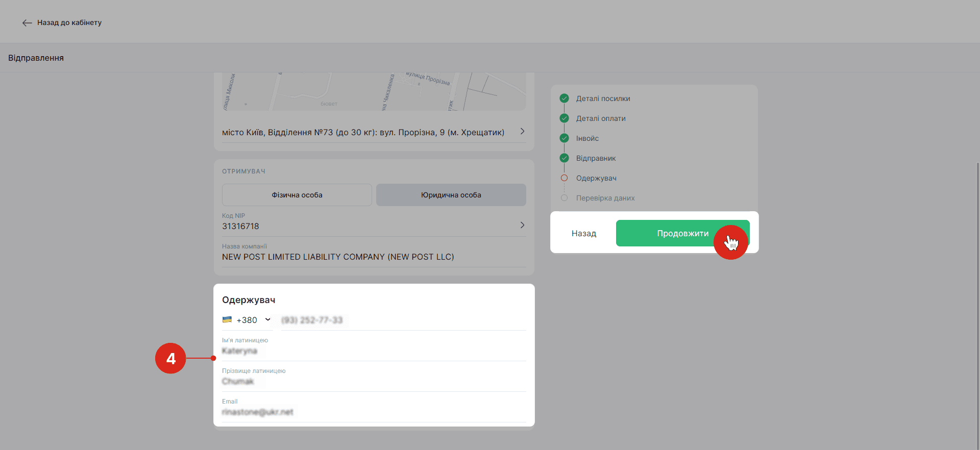Open the +380 country code dropdown
The width and height of the screenshot is (980, 450).
point(267,320)
